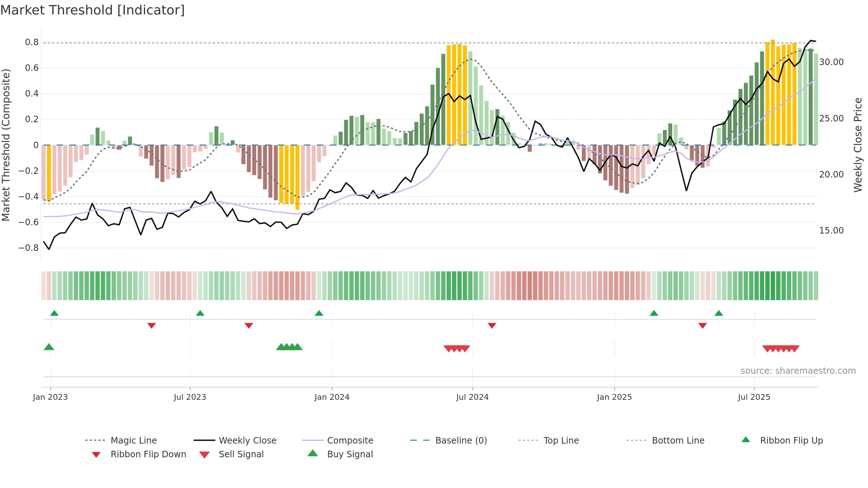Toggle the Ribbon Flip Down legend entry

click(x=139, y=454)
